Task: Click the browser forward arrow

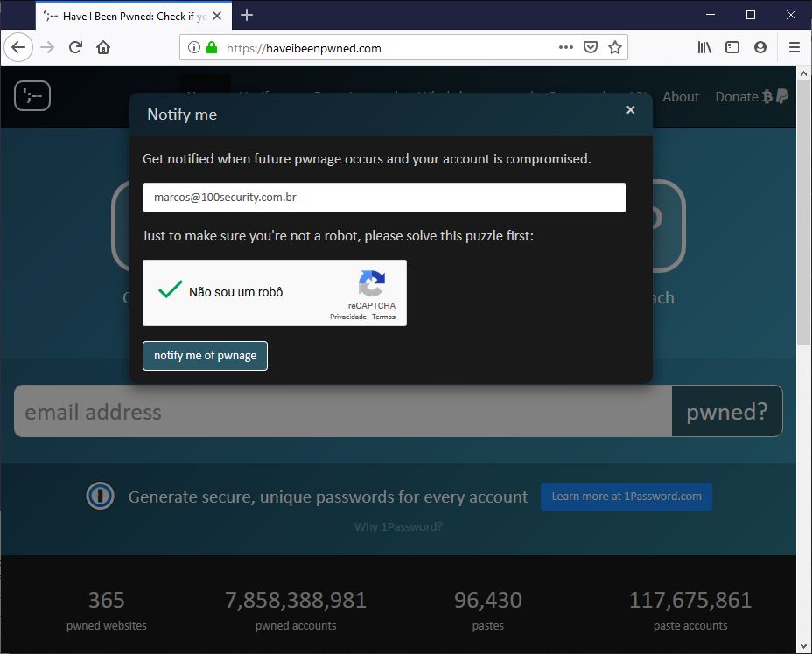Action: point(47,47)
